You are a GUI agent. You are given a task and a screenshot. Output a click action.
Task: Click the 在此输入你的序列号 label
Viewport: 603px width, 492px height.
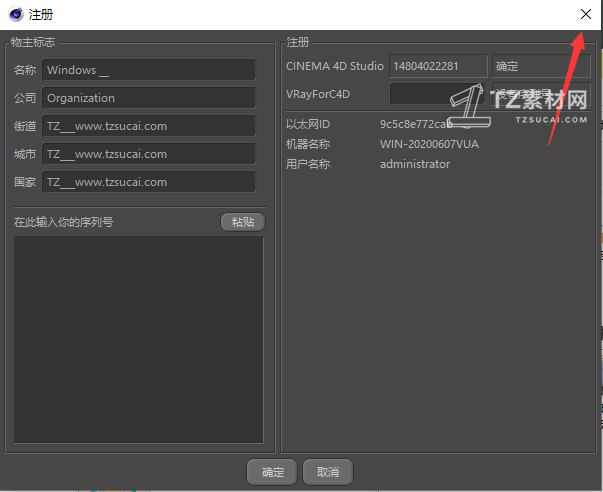point(63,222)
